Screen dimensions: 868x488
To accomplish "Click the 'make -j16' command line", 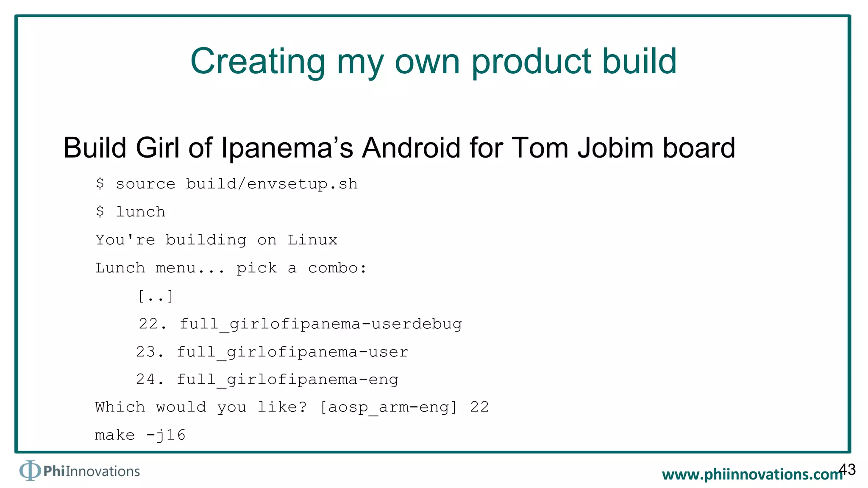I will [140, 435].
